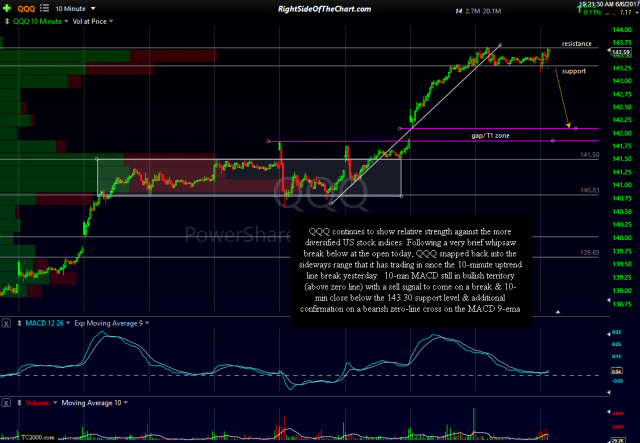
Task: Open the Vol at Price dropdown
Action: click(x=93, y=21)
